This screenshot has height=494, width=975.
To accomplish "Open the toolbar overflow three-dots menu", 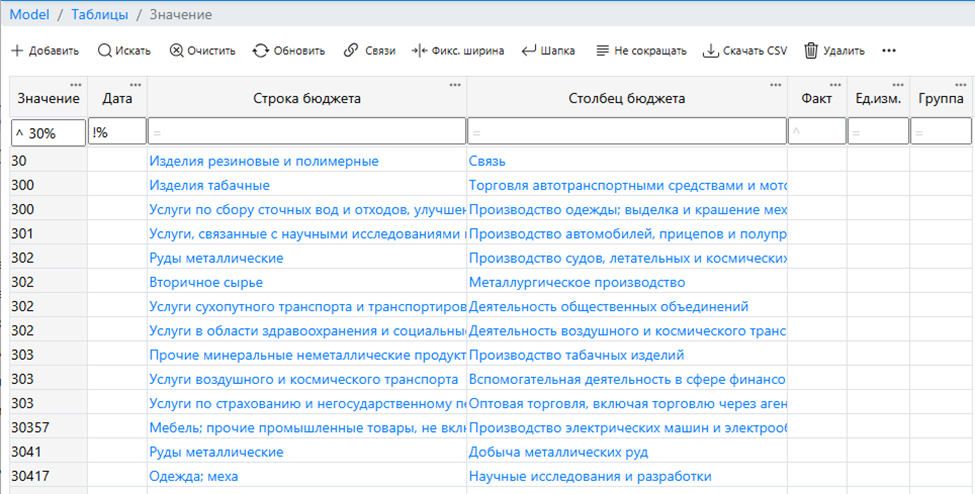I will click(889, 51).
